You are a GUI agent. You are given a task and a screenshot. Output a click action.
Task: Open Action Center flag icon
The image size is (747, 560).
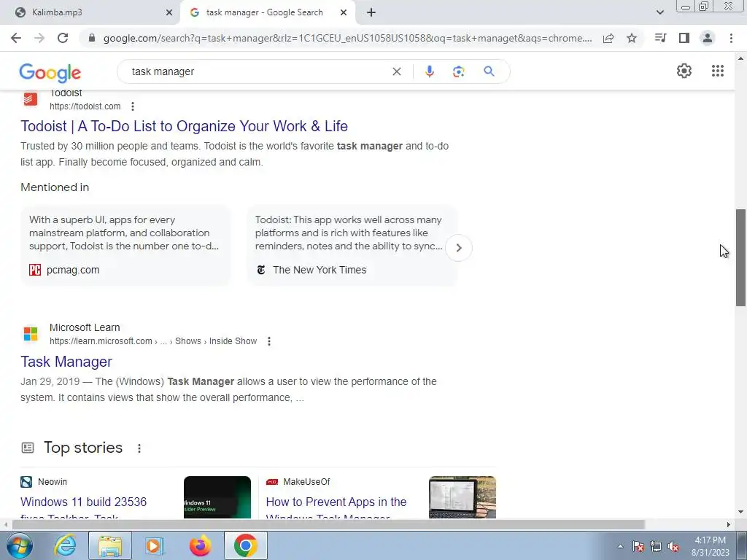(638, 547)
